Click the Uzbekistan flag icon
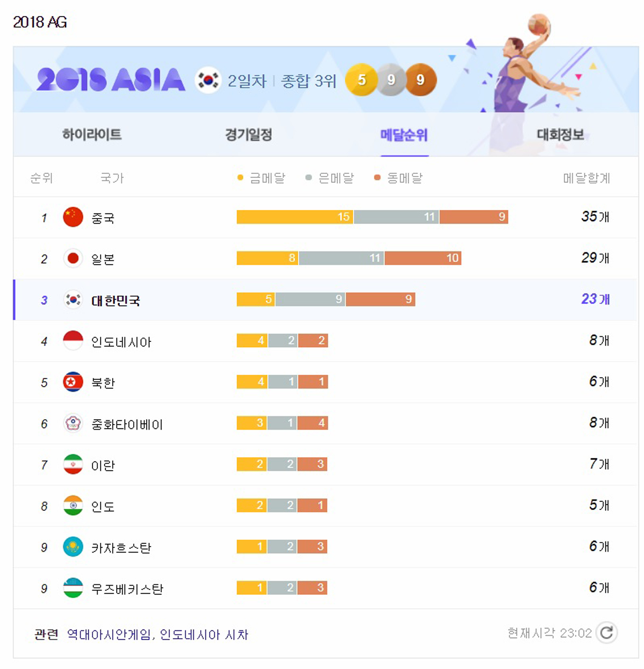The image size is (644, 669). [73, 588]
